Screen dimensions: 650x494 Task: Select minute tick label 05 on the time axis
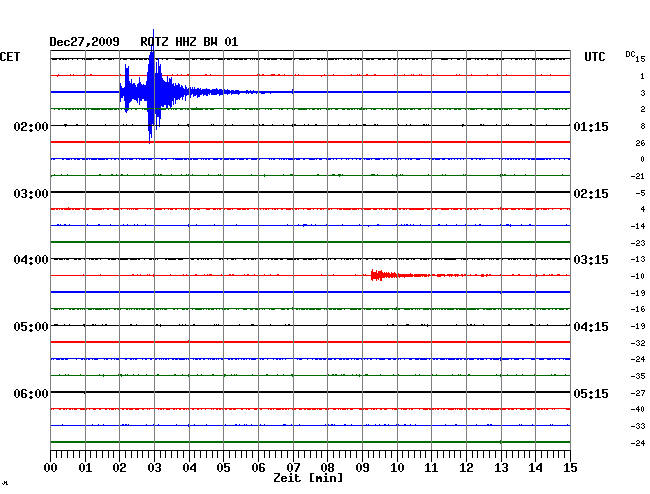coord(223,468)
